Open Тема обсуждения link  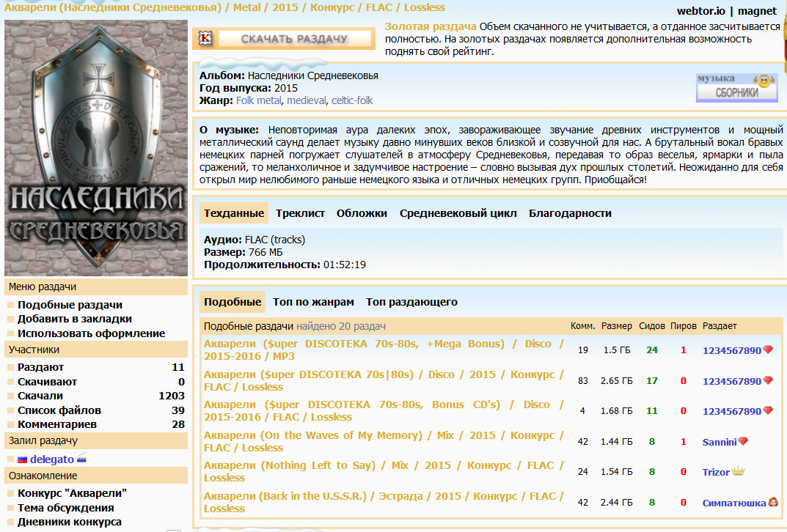66,508
